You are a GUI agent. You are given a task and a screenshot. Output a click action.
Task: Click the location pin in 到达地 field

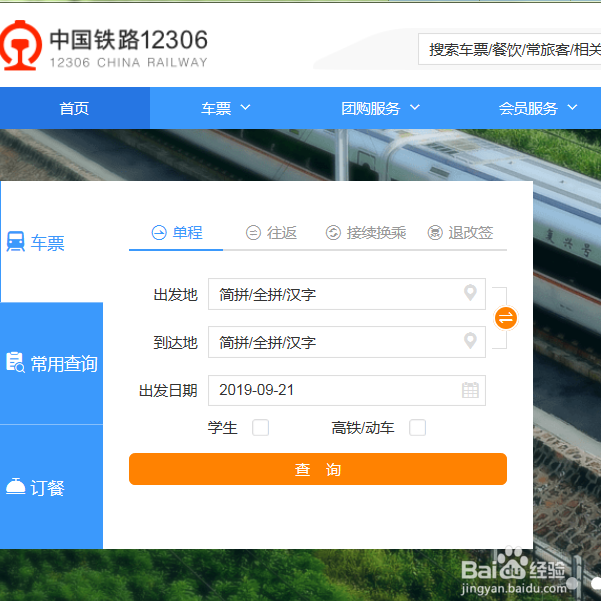470,341
